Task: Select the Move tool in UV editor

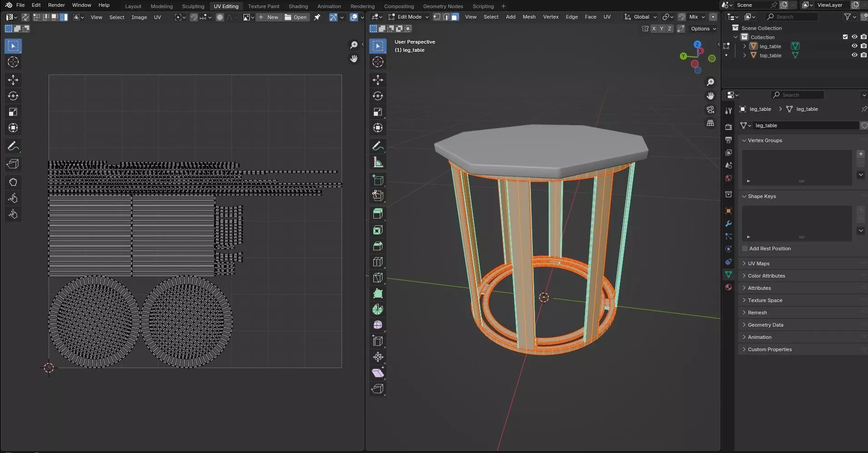Action: (x=13, y=80)
